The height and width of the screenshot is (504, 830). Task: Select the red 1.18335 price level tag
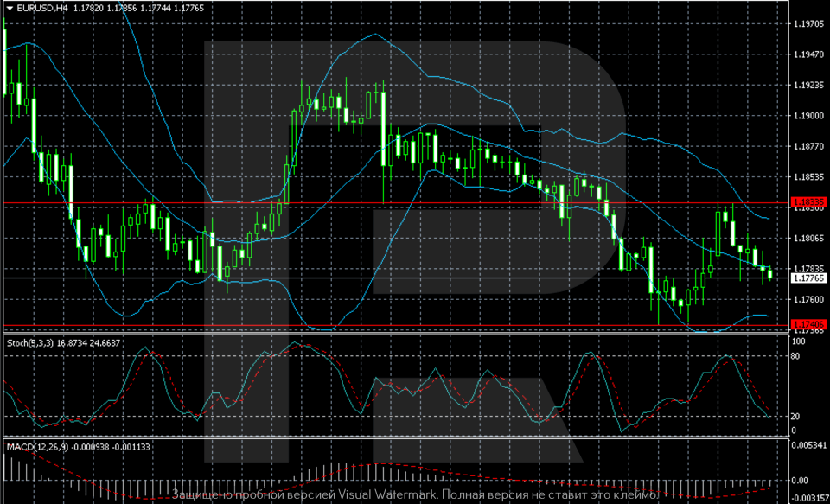point(809,203)
